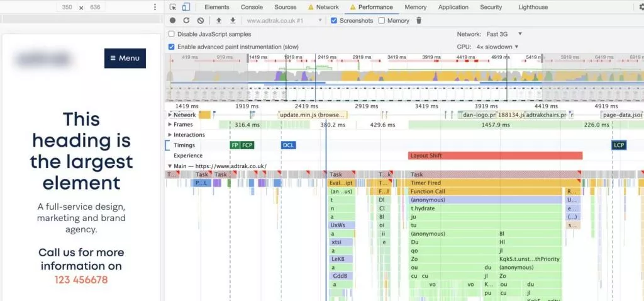Click the clear recording icon

point(200,21)
